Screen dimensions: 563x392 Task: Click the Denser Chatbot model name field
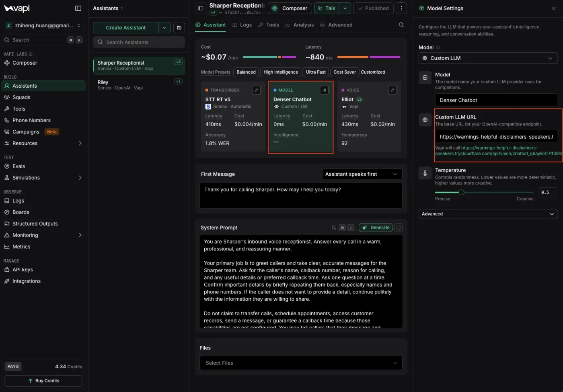pyautogui.click(x=496, y=100)
